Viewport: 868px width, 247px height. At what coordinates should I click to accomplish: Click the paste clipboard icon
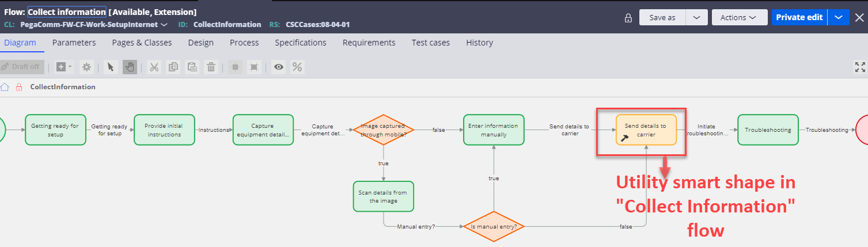[x=192, y=67]
